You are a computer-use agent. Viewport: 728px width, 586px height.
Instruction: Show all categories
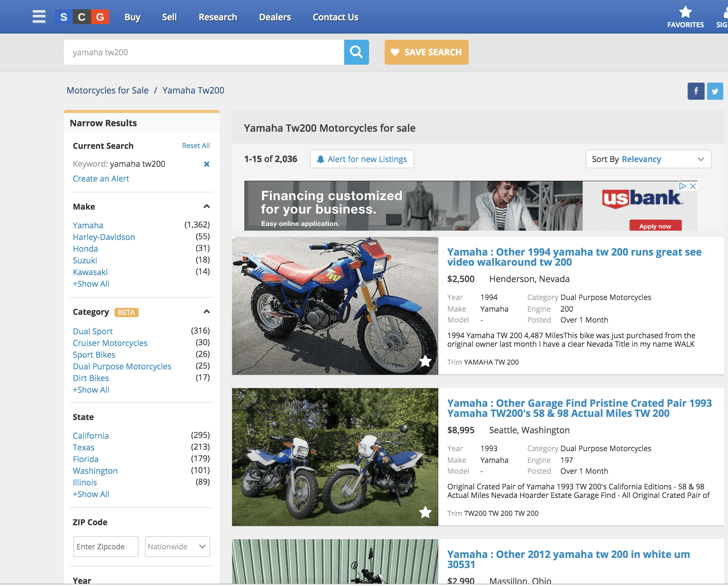pos(91,390)
